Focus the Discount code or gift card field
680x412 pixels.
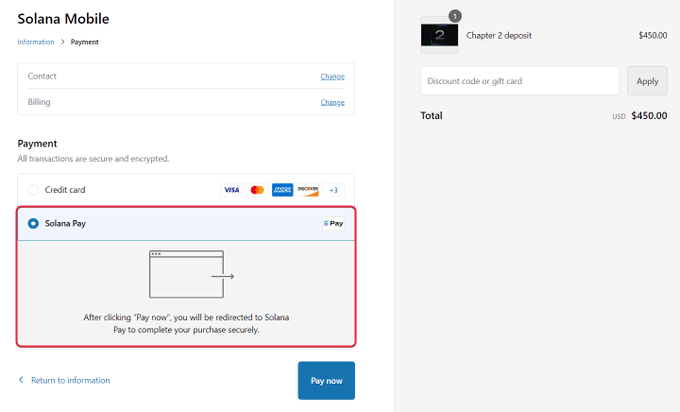(x=520, y=81)
